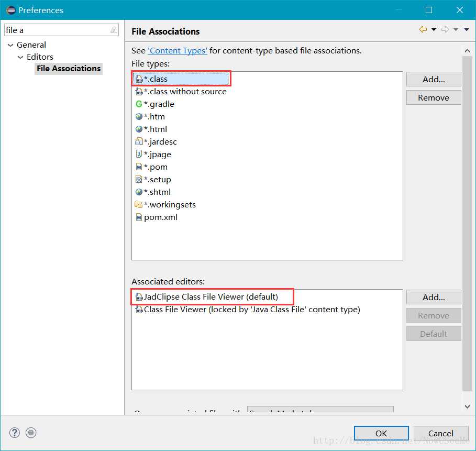Image resolution: width=476 pixels, height=451 pixels.
Task: Click the locked Class File Viewer icon
Action: (139, 310)
